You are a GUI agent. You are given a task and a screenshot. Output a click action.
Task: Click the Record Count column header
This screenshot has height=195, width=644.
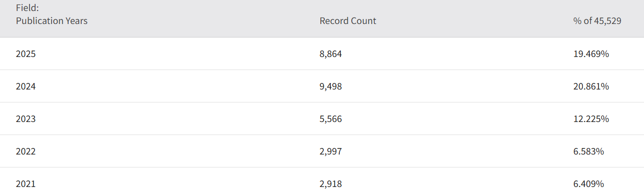click(x=348, y=21)
